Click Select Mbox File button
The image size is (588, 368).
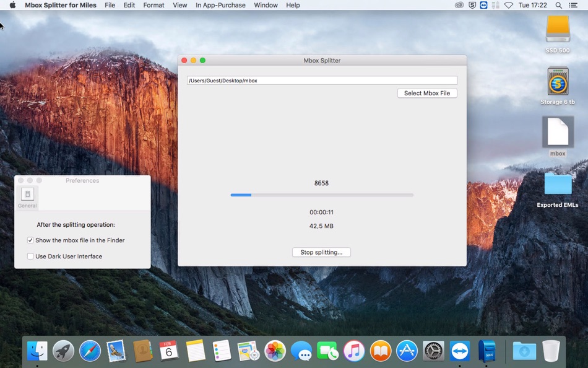pyautogui.click(x=427, y=93)
